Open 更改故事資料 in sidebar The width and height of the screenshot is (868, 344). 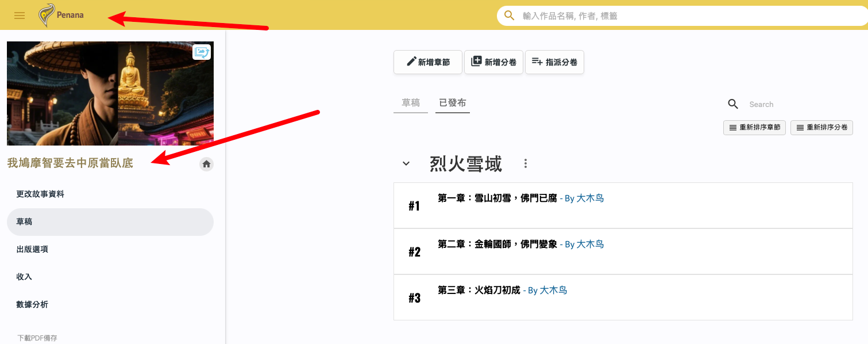(110, 194)
